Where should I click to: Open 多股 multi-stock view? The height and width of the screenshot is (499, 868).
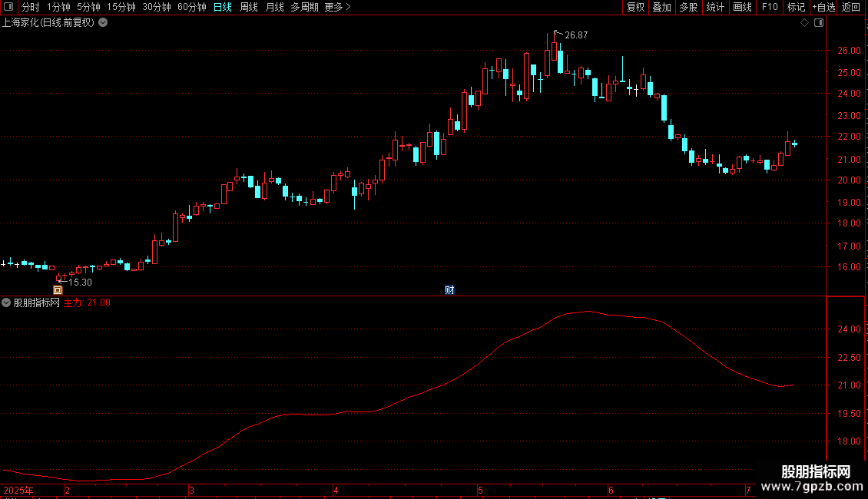(688, 7)
